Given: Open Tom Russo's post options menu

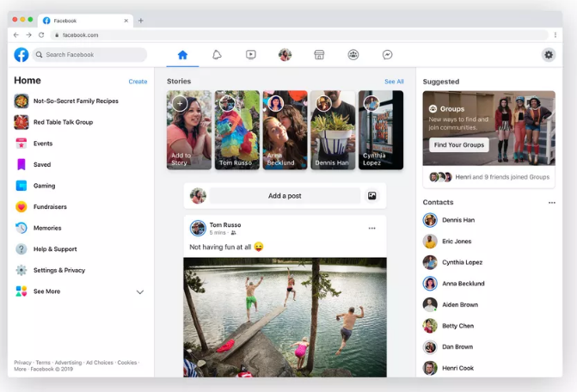Looking at the screenshot, I should [x=372, y=229].
